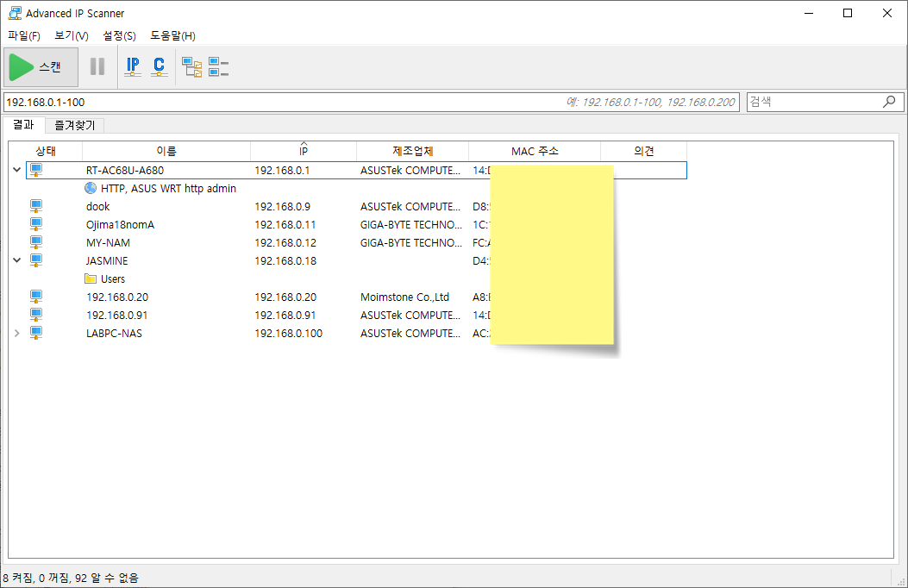Select the JASMINE device name
The height and width of the screenshot is (588, 908).
[107, 261]
